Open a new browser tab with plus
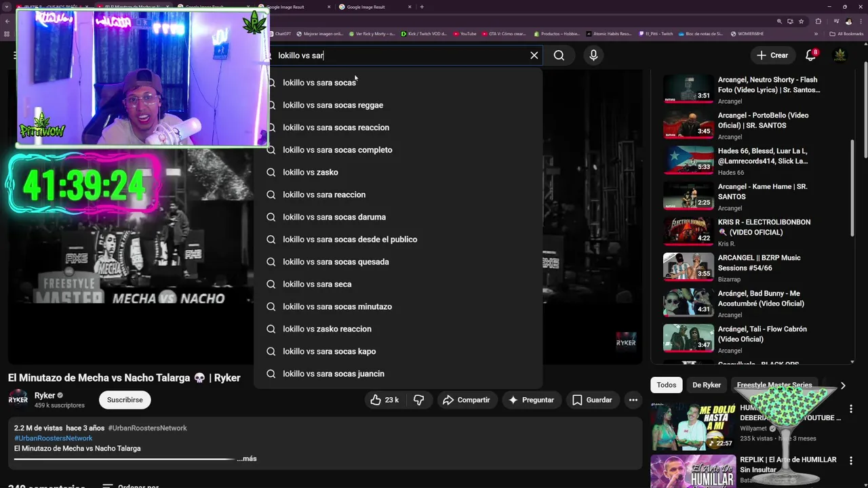Viewport: 868px width, 488px height. pyautogui.click(x=422, y=7)
